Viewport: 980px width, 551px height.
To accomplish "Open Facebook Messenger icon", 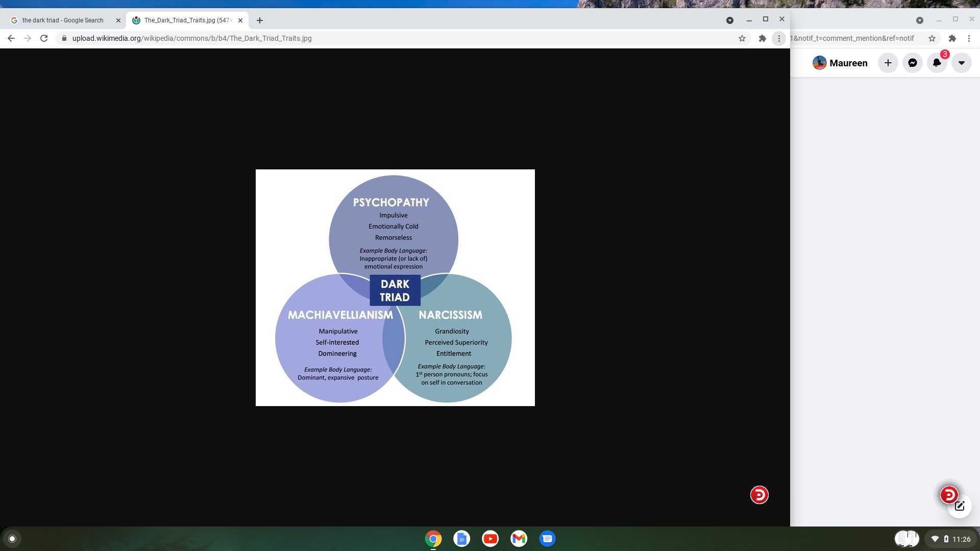I will 913,63.
